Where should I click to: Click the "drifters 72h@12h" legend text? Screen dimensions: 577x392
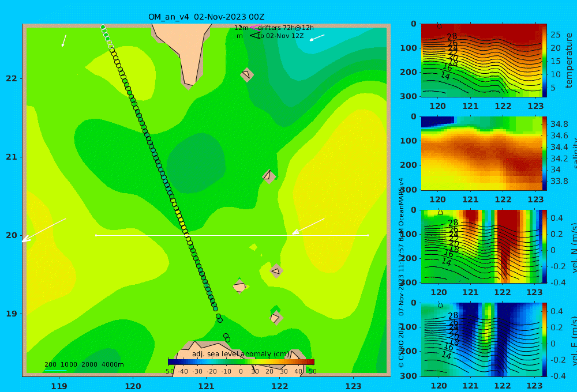(x=286, y=28)
